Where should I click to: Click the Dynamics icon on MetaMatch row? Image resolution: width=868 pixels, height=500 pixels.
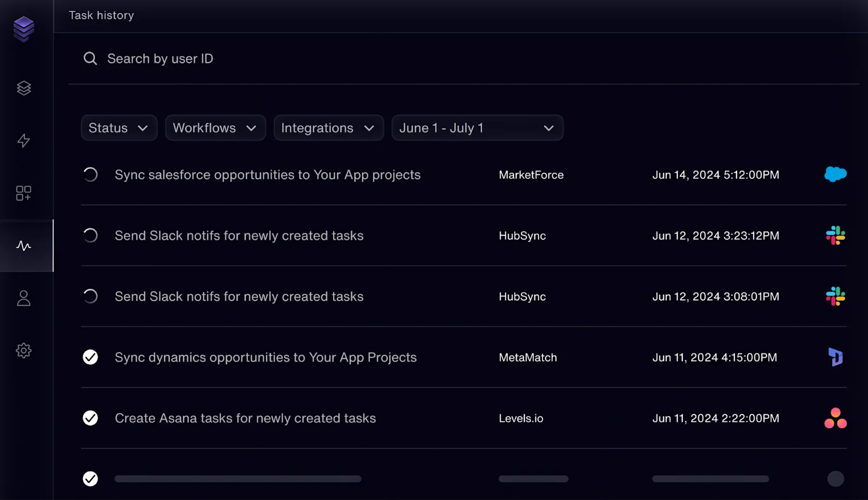coord(835,357)
